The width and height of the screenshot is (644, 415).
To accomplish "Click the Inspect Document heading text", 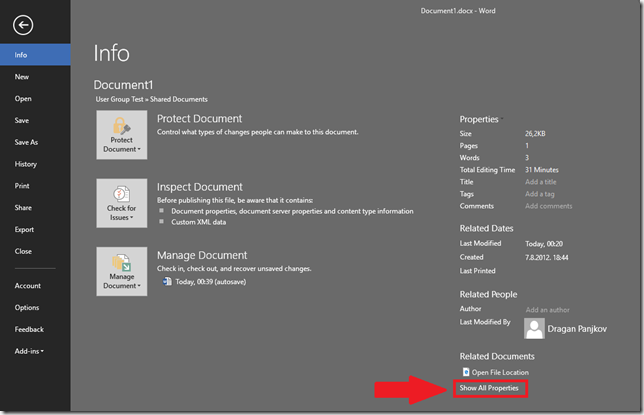I will pos(200,187).
